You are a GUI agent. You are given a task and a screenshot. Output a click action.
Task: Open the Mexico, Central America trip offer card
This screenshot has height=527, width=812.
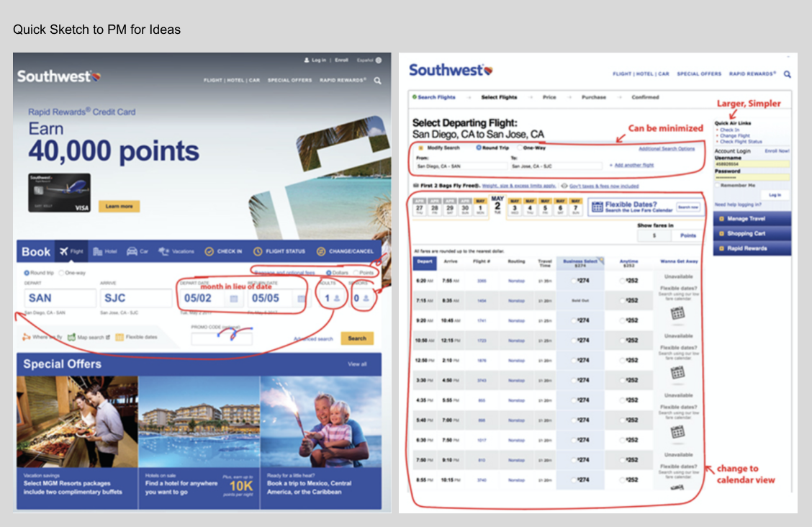[x=321, y=443]
